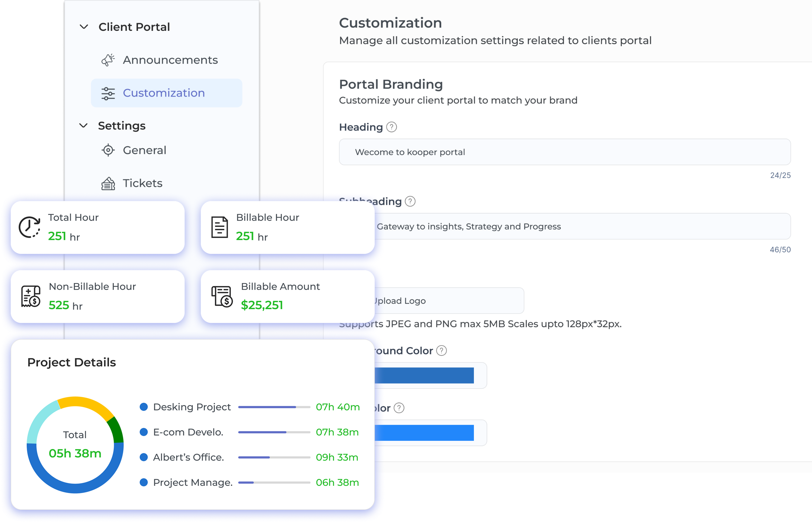Click the Announcements megaphone icon
This screenshot has height=523, width=812.
click(x=108, y=60)
